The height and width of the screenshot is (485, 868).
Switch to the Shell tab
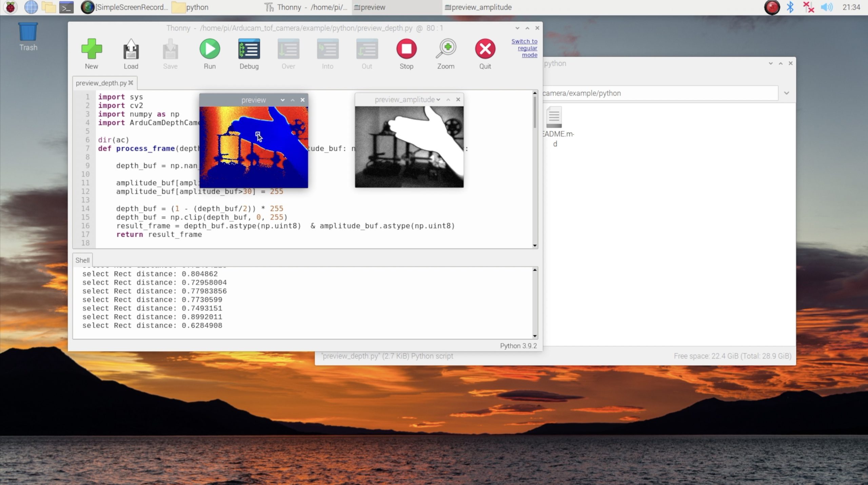[x=82, y=260]
